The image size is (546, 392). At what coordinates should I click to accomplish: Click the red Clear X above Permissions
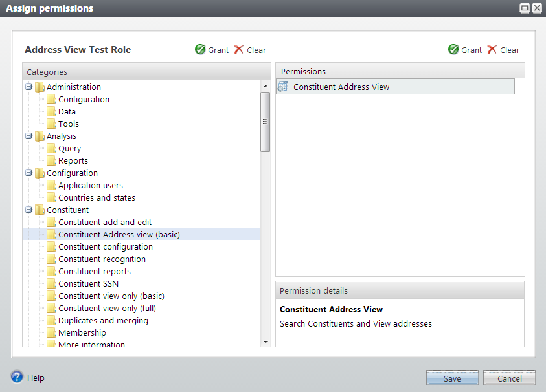click(492, 50)
